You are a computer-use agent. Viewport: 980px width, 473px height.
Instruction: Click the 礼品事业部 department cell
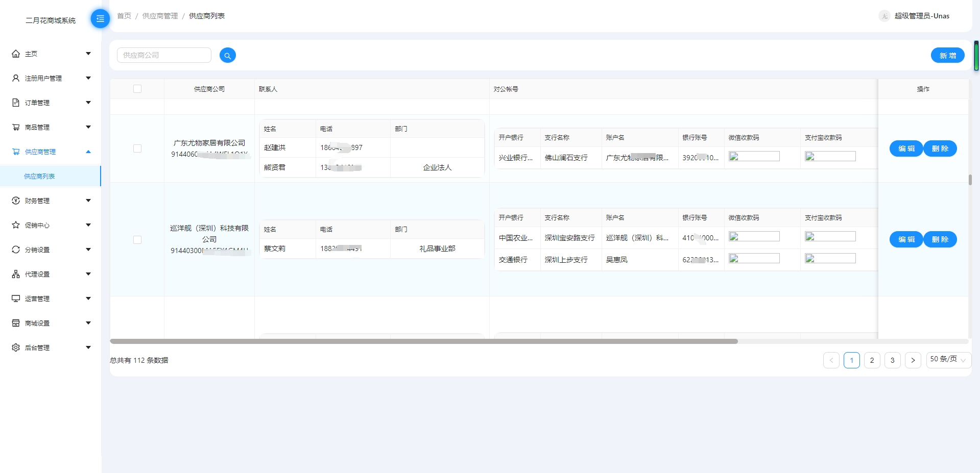point(437,248)
